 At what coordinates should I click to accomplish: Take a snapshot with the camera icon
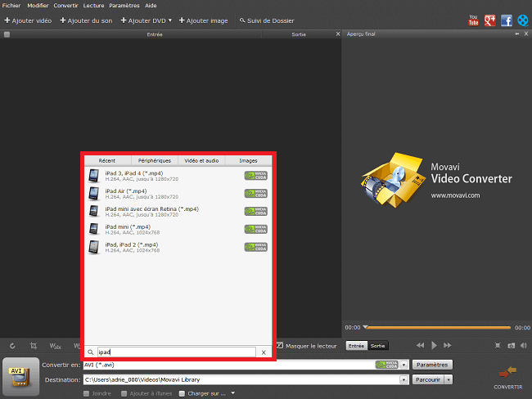click(x=511, y=345)
